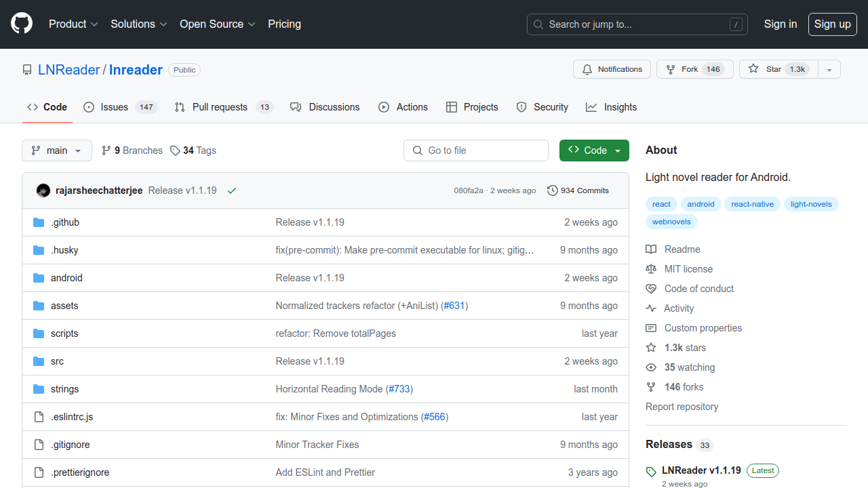The width and height of the screenshot is (868, 488).
Task: Open pull request #566 link
Action: pos(435,417)
